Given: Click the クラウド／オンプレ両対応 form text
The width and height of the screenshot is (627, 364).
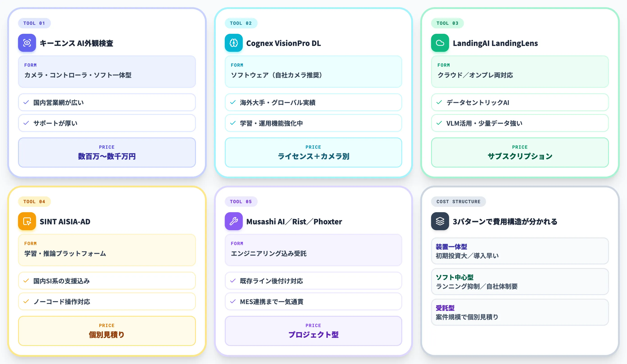Looking at the screenshot, I should [475, 75].
